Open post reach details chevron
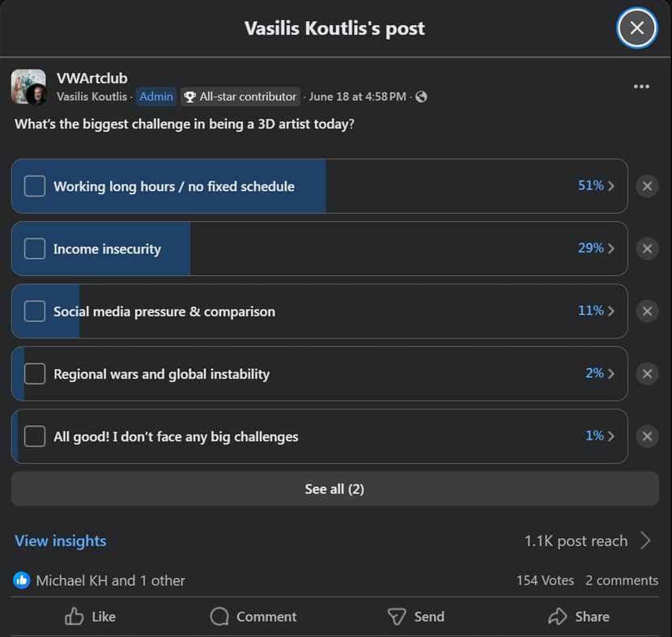Viewport: 672px width, 637px height. pos(646,541)
